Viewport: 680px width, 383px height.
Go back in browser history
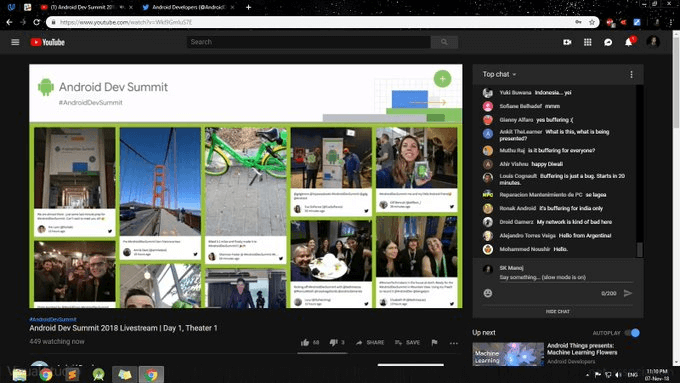point(9,22)
